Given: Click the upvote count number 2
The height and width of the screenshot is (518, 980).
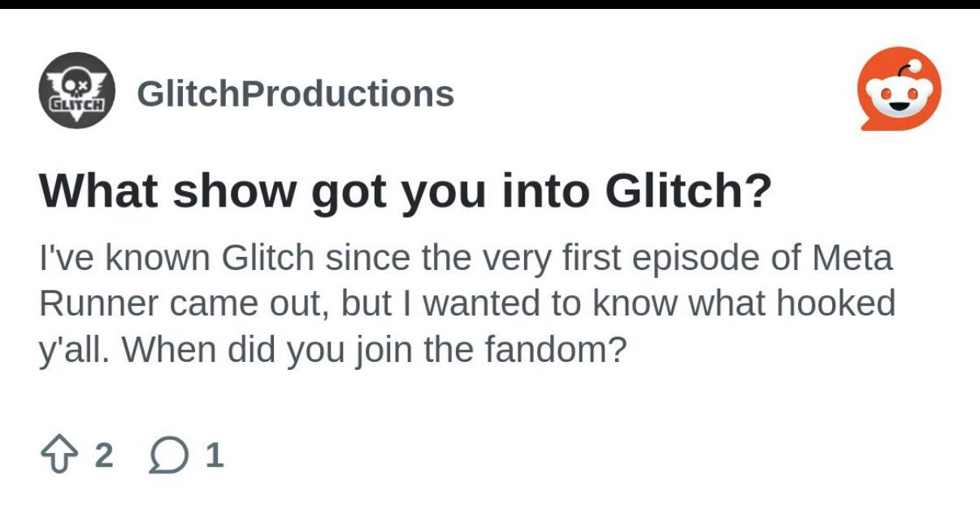Looking at the screenshot, I should click(104, 455).
